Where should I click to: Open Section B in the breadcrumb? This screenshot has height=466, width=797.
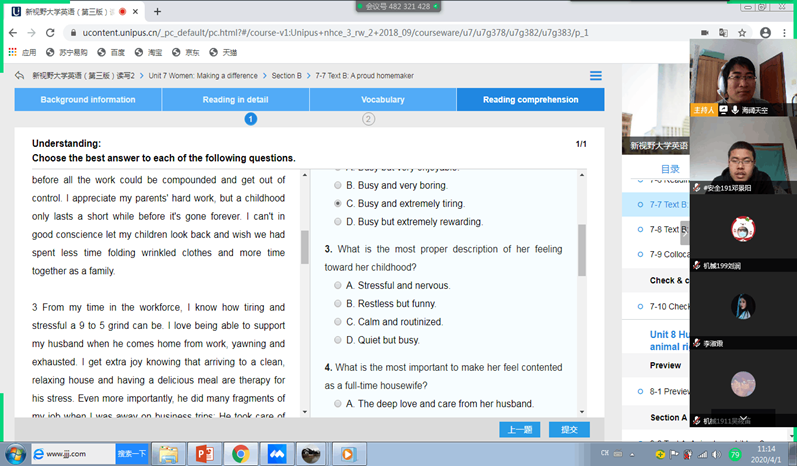286,76
